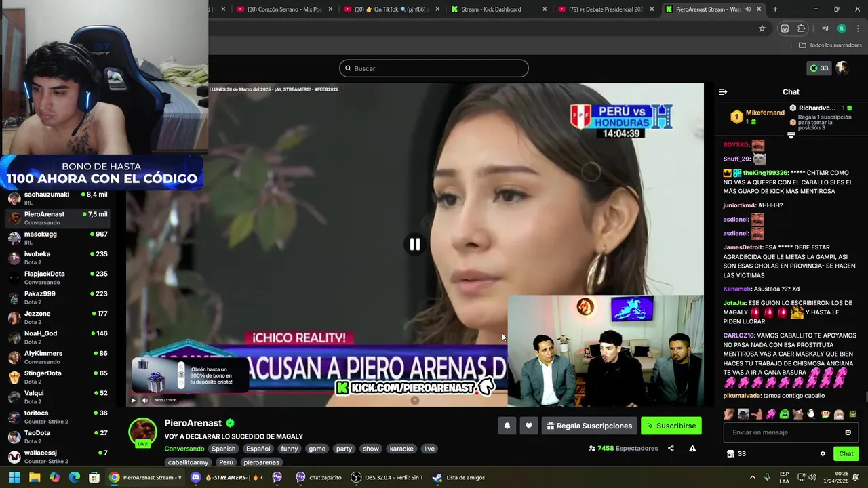Select Valqui channel in sidebar
Image resolution: width=868 pixels, height=488 pixels.
[x=58, y=397]
